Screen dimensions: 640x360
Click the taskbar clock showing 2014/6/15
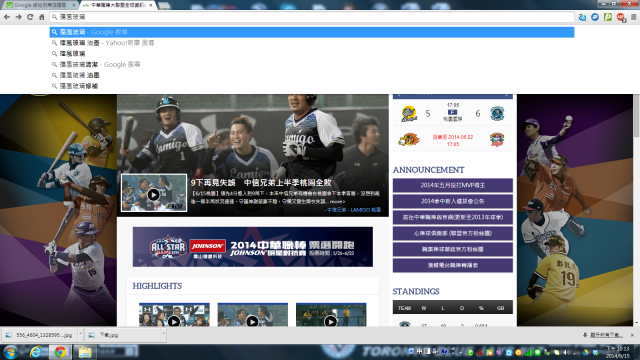tap(618, 352)
